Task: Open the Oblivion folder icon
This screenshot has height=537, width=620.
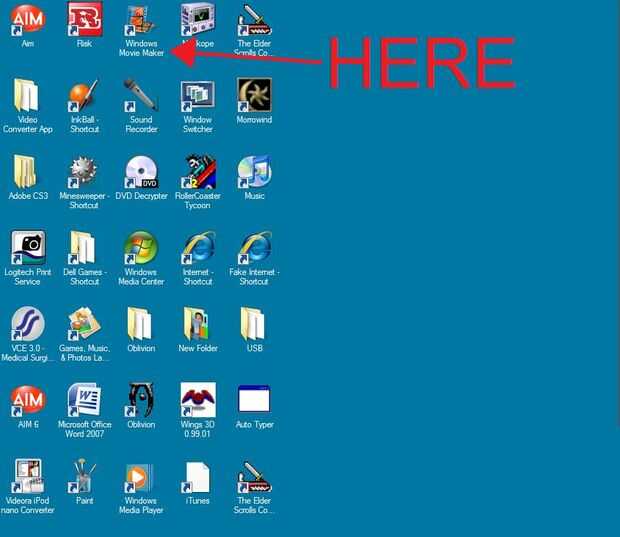Action: click(139, 324)
